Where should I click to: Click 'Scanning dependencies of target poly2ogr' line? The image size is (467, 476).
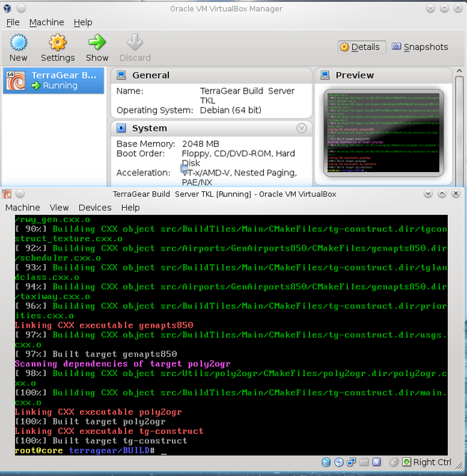pos(123,363)
